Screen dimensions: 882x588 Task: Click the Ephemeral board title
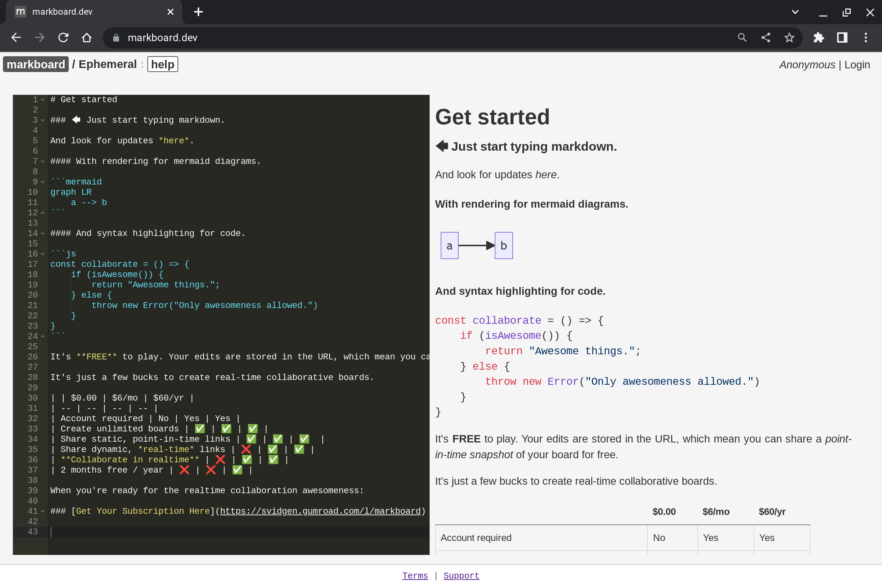click(x=108, y=65)
